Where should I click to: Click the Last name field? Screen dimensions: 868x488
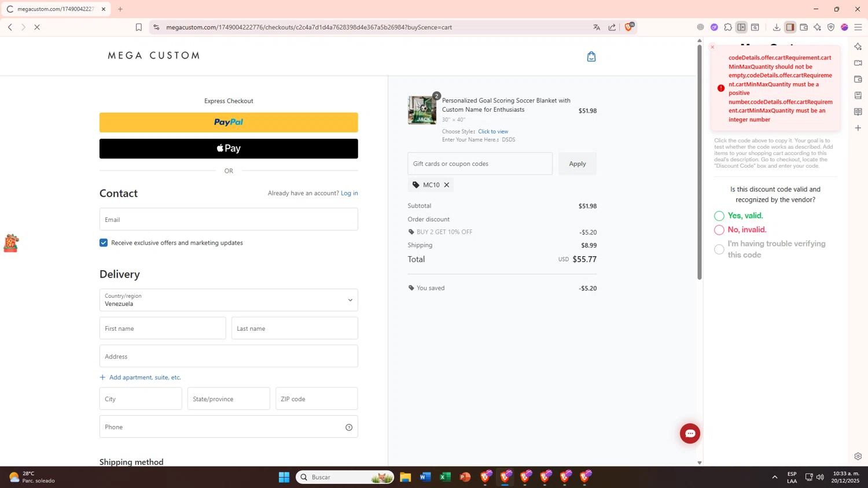(295, 328)
